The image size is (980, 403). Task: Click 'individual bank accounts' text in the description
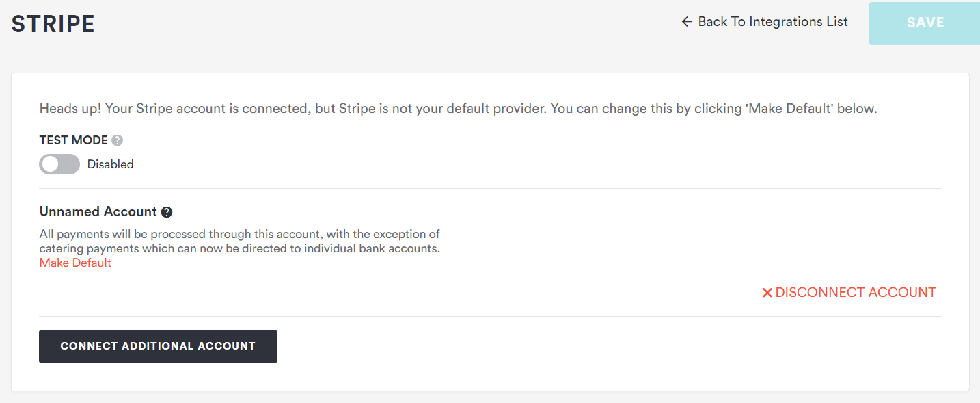(x=372, y=248)
